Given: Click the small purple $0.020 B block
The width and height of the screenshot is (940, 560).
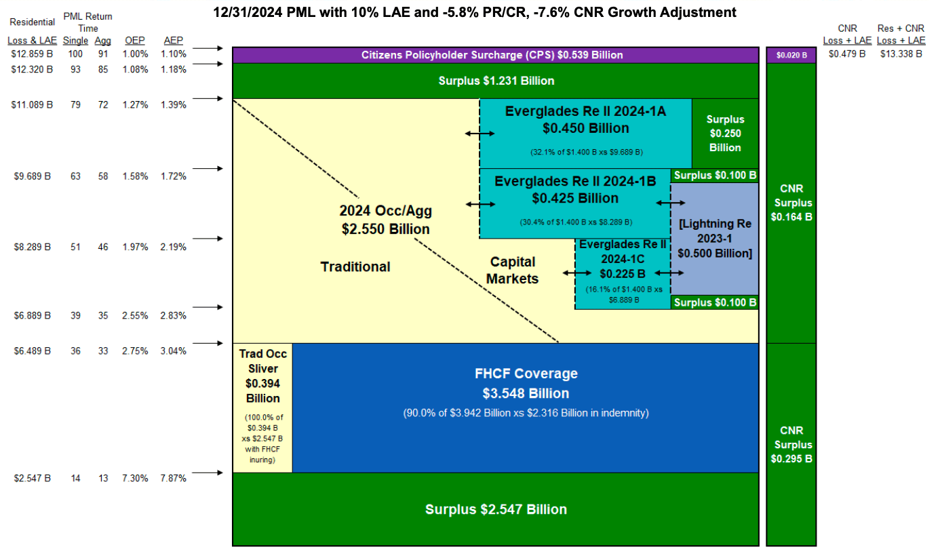Looking at the screenshot, I should click(x=791, y=55).
